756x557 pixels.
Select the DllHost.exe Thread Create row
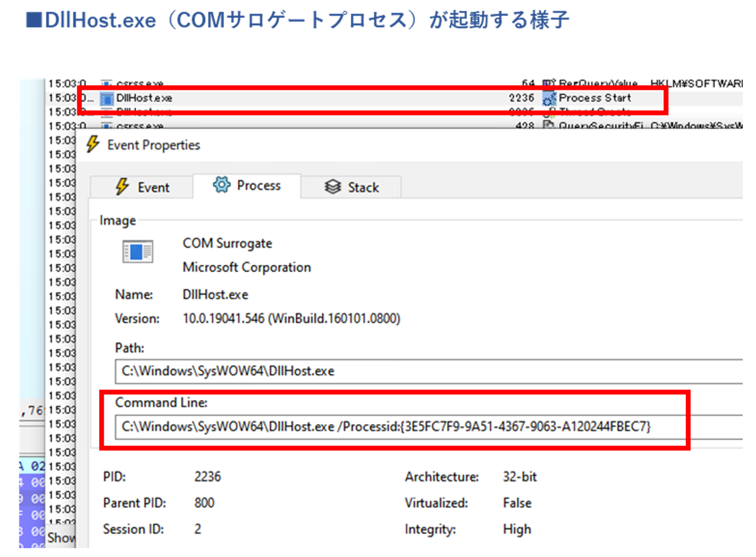point(316,112)
